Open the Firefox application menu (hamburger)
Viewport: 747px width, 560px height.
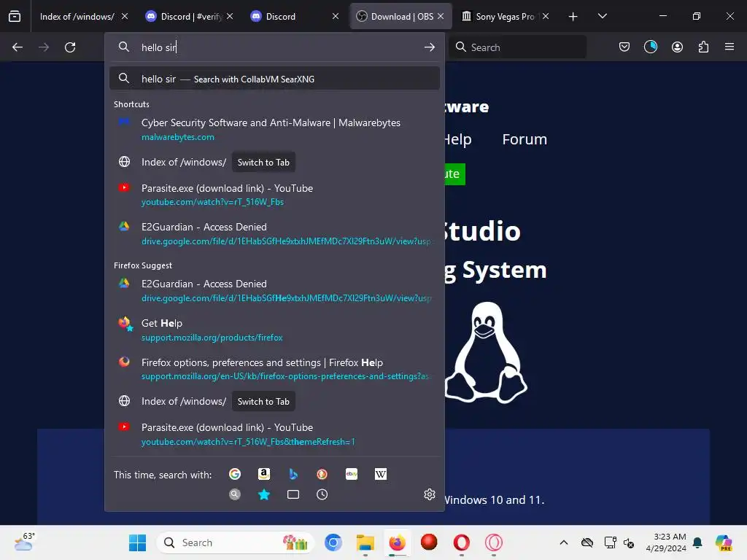pyautogui.click(x=729, y=47)
